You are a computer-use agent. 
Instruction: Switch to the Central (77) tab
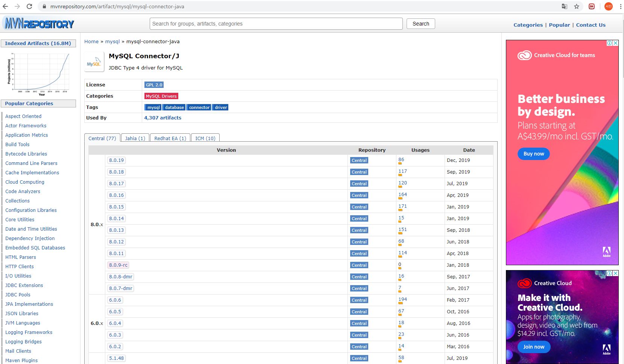point(102,138)
